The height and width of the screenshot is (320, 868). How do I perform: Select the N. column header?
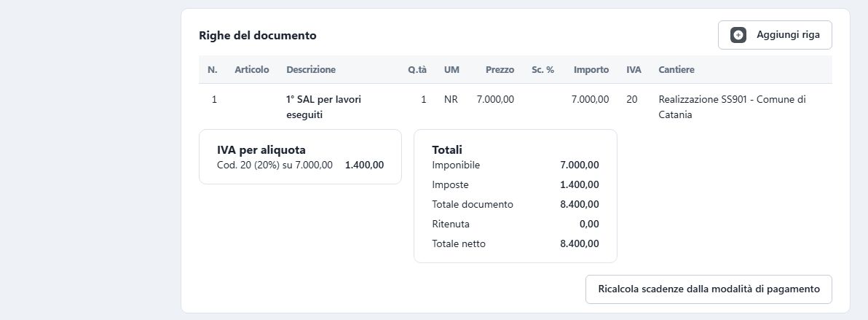point(213,70)
